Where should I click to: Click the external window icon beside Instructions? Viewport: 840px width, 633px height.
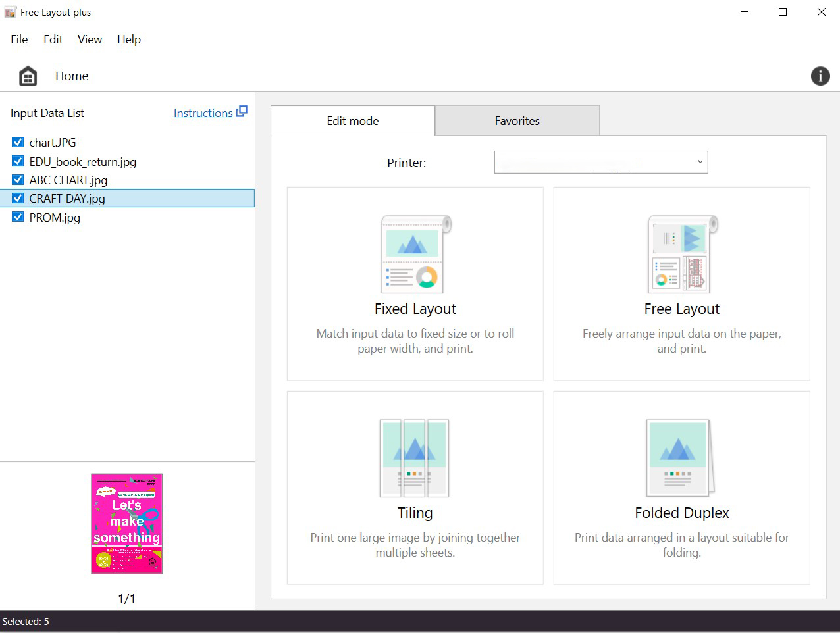(x=242, y=112)
